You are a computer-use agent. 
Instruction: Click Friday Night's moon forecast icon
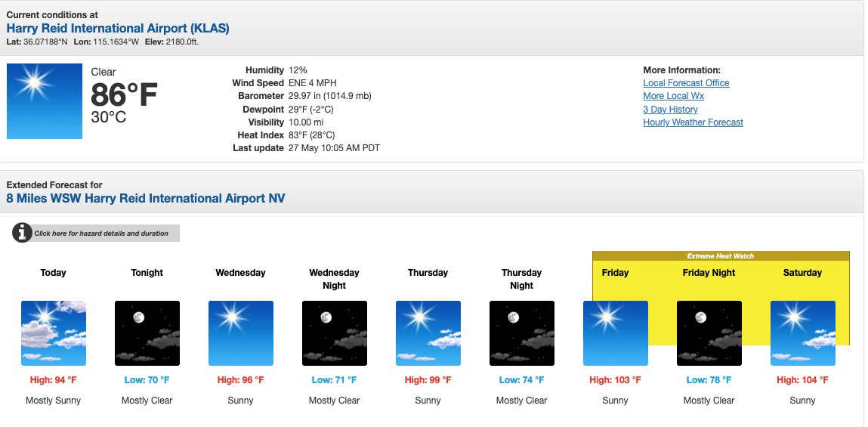point(709,333)
